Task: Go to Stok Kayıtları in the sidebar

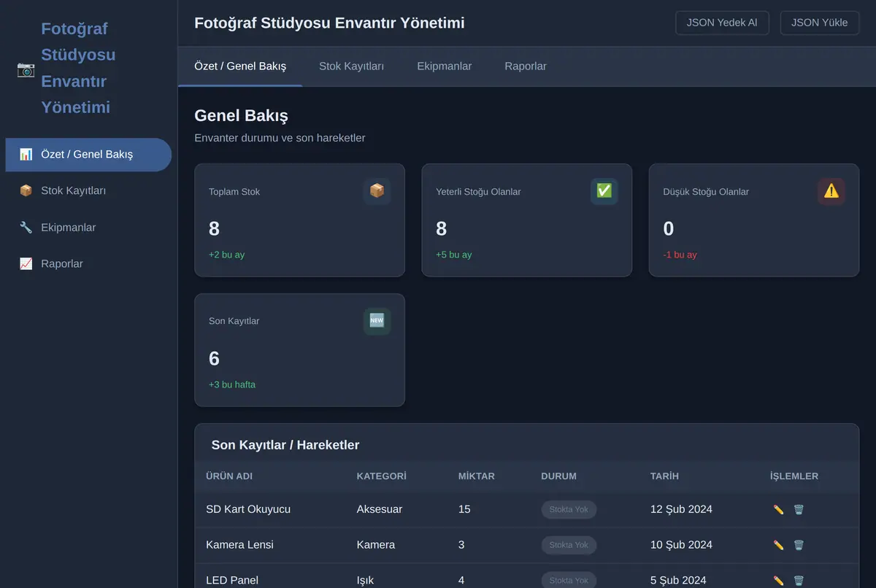Action: (88, 190)
